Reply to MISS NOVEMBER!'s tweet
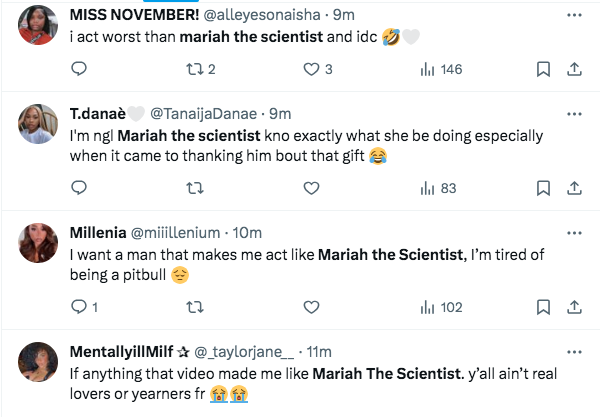This screenshot has height=417, width=600. 80,69
